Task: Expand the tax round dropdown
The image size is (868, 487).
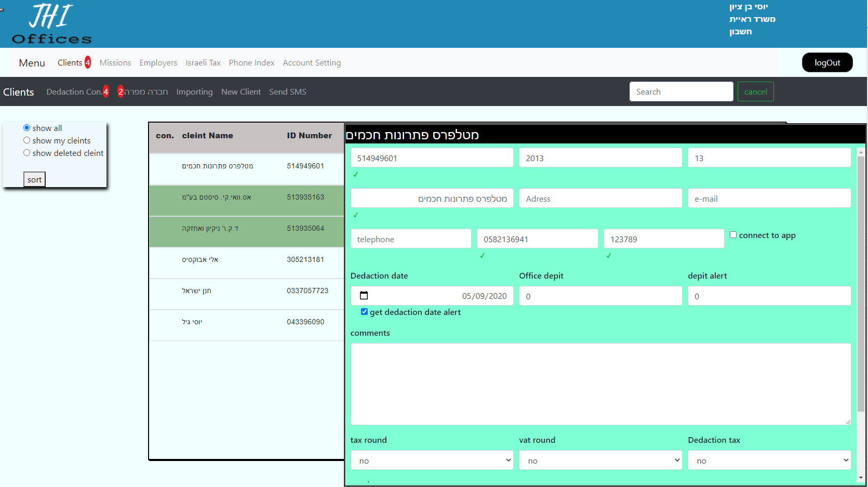Action: point(432,460)
